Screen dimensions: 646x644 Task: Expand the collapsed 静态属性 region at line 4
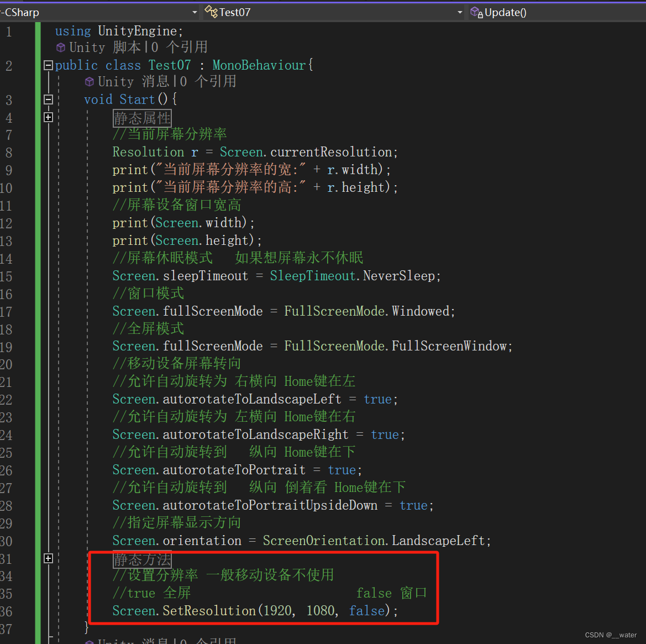tap(48, 117)
